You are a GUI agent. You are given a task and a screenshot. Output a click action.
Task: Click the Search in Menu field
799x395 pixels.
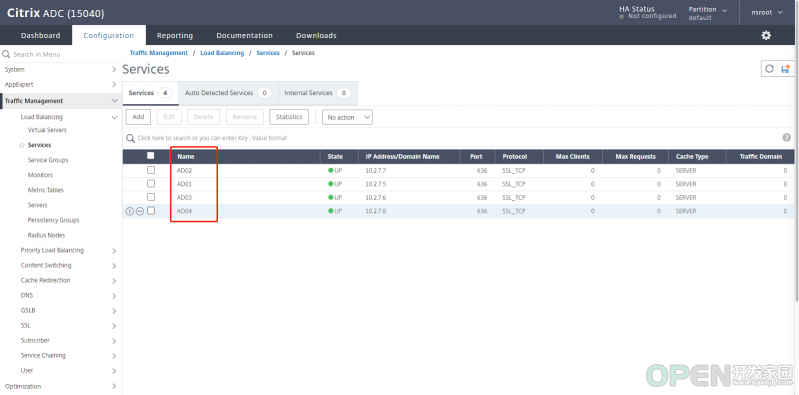click(60, 54)
